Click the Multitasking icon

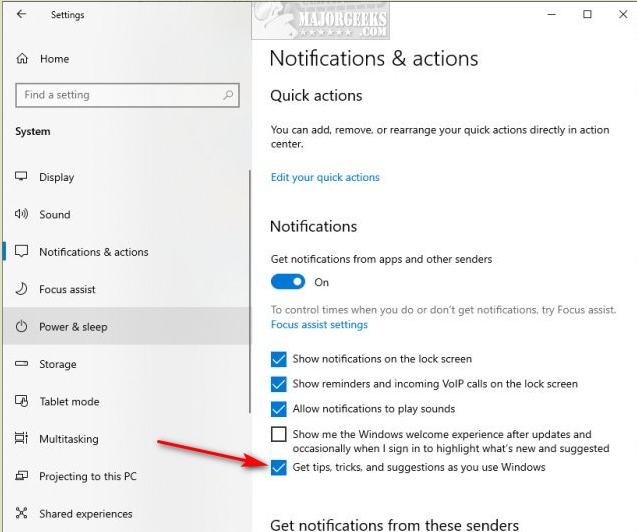(21, 439)
